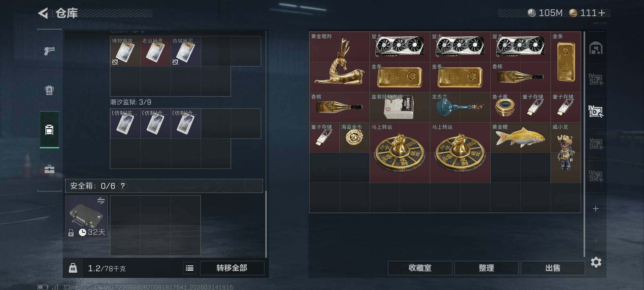Click the left panel vertical scrollbar
Screen dimensions: 644x290
click(x=266, y=224)
